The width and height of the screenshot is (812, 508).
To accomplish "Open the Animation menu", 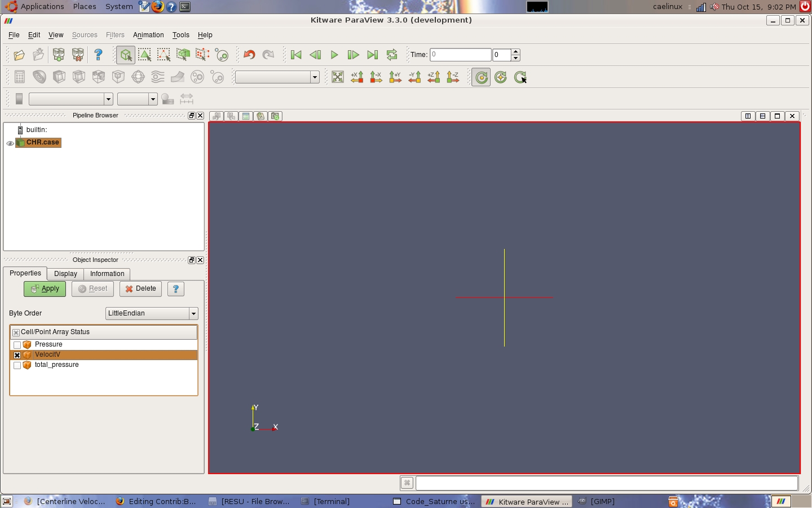I will click(x=148, y=35).
